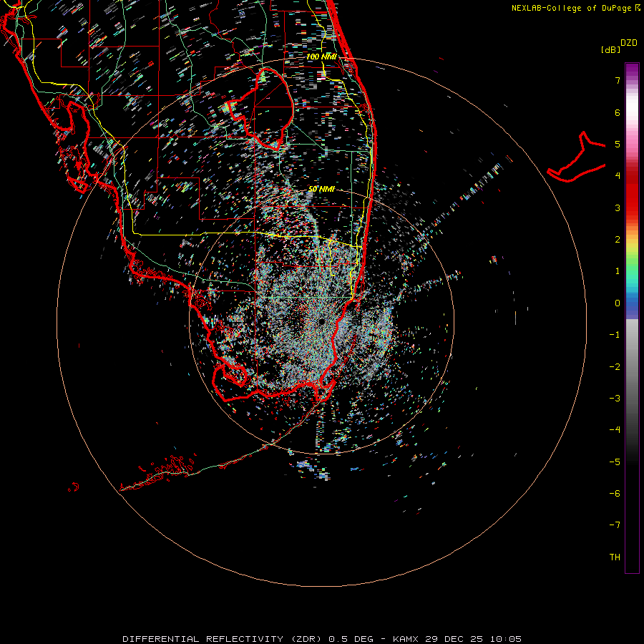
Task: Click the '1' value on the color scale
Action: [x=618, y=271]
